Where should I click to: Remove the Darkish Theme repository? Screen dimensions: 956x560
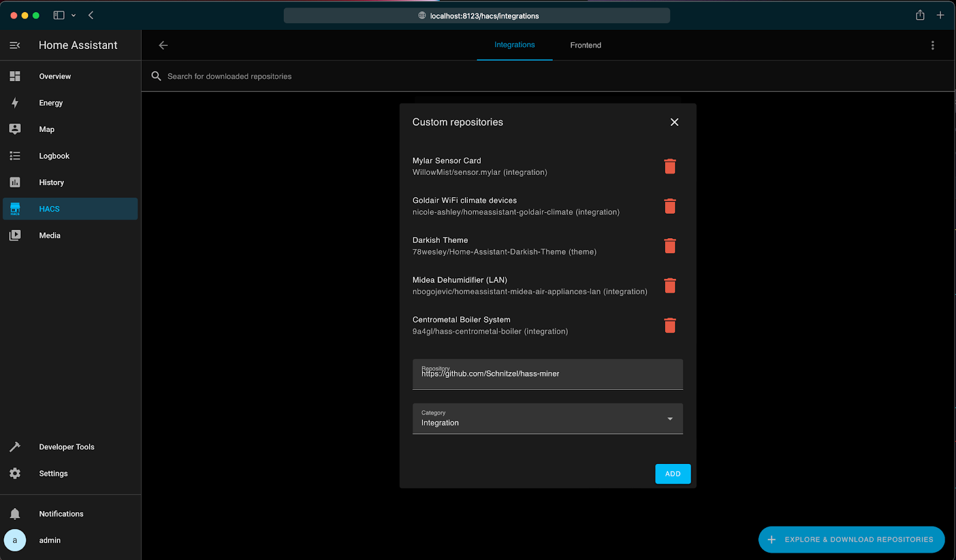[670, 246]
